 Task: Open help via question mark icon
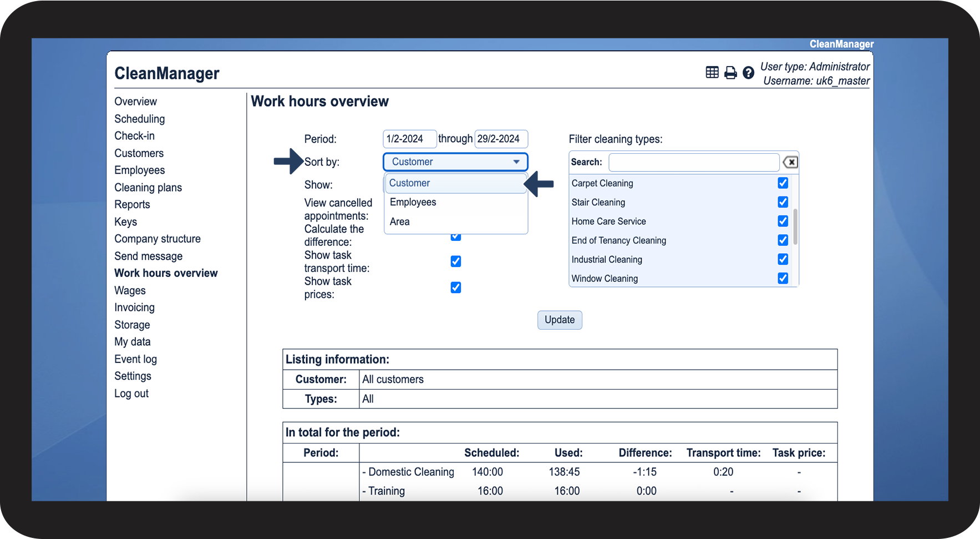pos(748,73)
